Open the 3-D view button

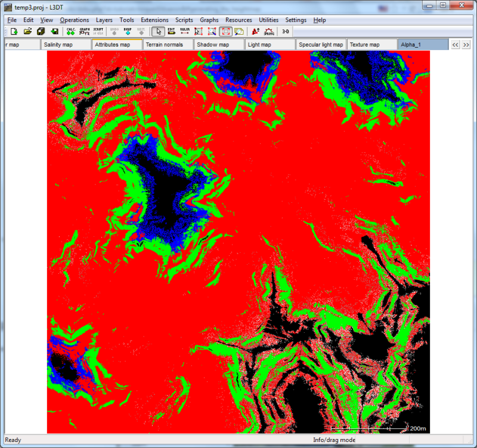click(x=286, y=32)
